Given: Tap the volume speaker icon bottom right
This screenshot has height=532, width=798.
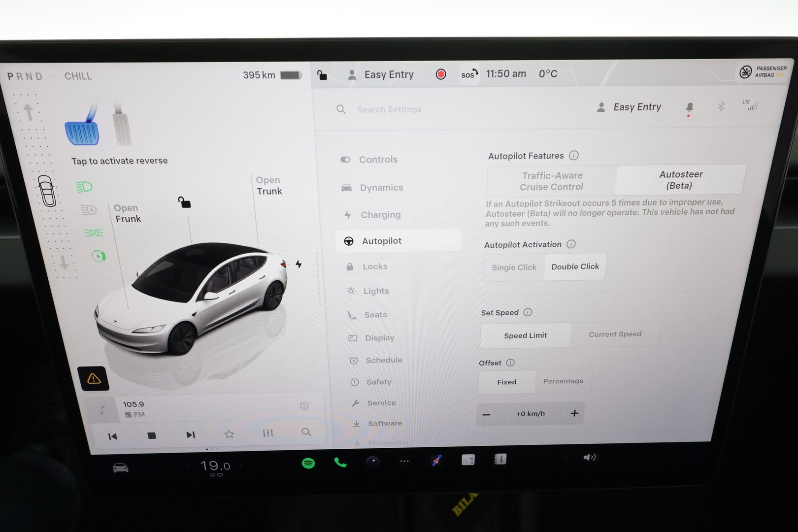Looking at the screenshot, I should pos(589,457).
